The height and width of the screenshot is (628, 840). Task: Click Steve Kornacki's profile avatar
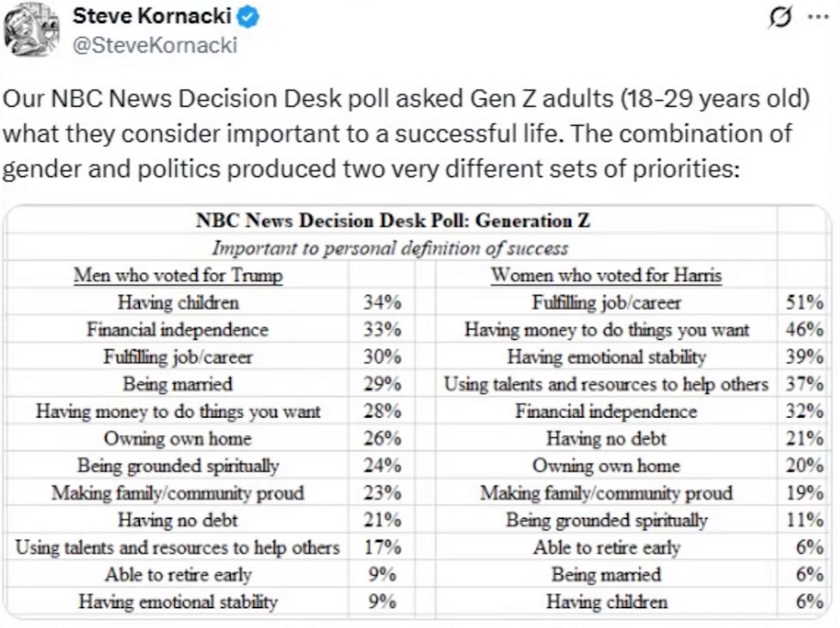point(32,31)
